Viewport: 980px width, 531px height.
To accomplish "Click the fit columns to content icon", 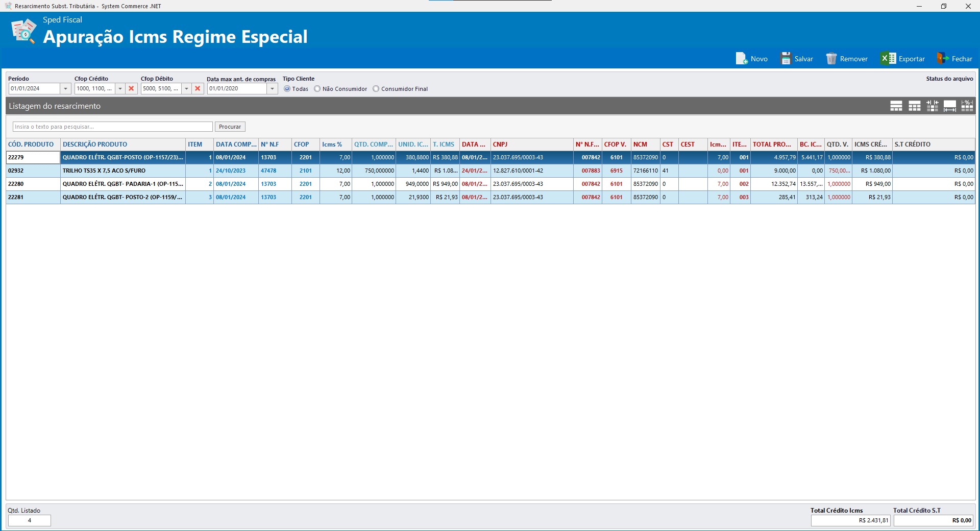I will point(914,106).
